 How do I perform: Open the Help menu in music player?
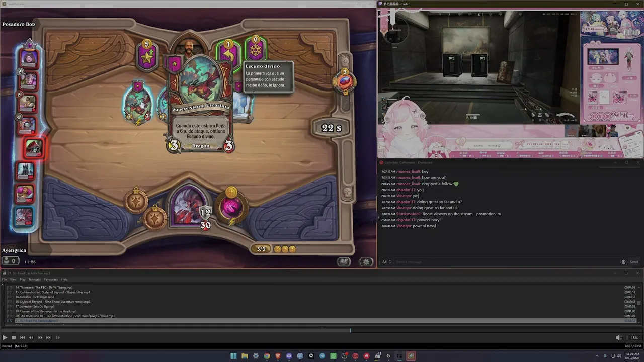click(64, 279)
